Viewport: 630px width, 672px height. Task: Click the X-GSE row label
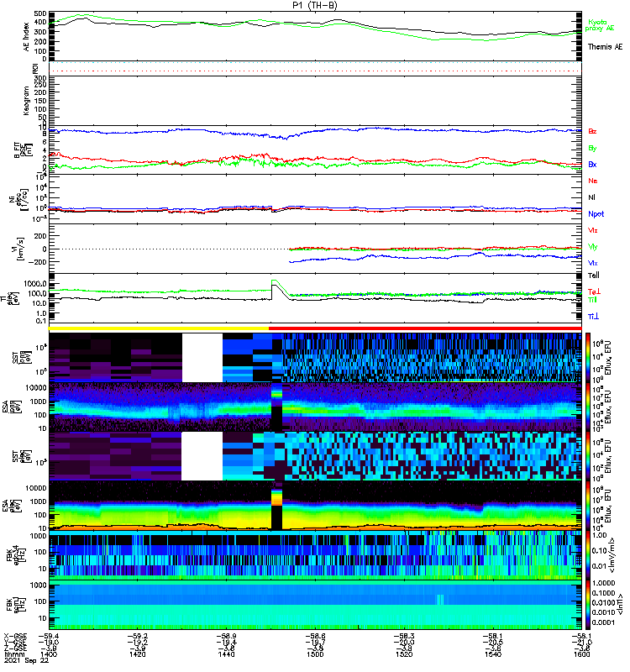click(x=15, y=636)
